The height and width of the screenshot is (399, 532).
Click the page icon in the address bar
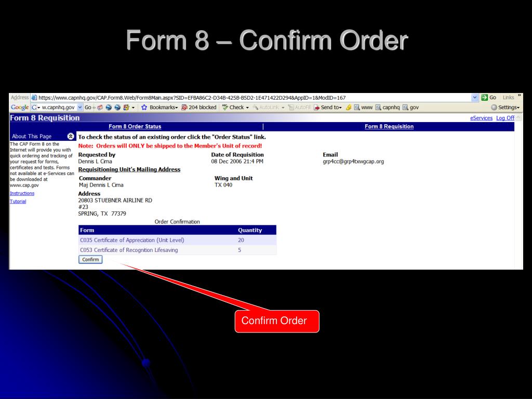(x=34, y=98)
